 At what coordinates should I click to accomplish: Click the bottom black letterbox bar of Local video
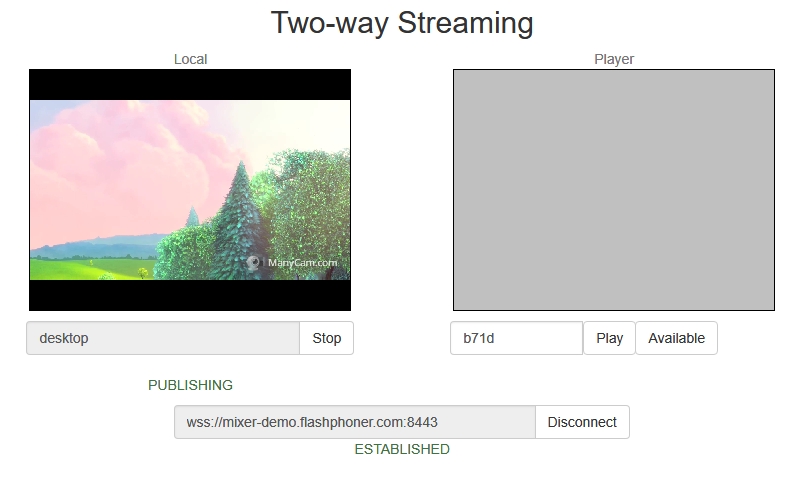(190, 295)
